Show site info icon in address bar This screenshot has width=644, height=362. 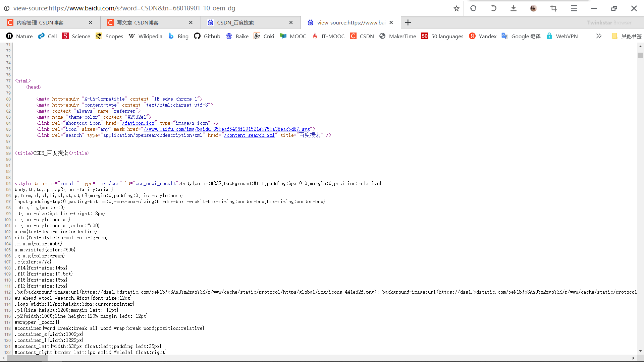(x=7, y=8)
